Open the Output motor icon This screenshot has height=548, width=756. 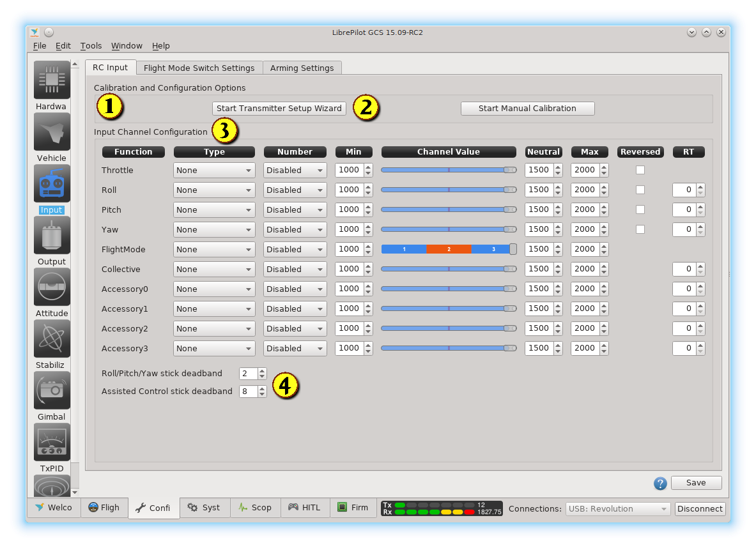tap(52, 235)
